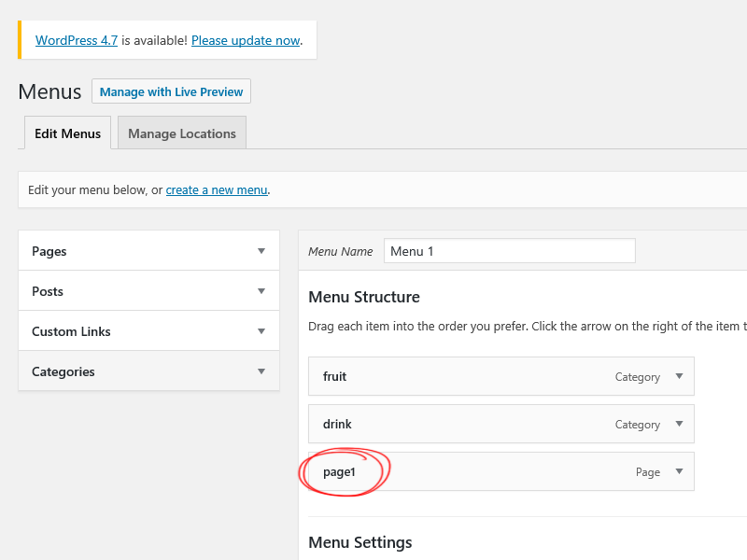This screenshot has height=560, width=747.
Task: Click the Page label on page1 row
Action: [x=648, y=472]
